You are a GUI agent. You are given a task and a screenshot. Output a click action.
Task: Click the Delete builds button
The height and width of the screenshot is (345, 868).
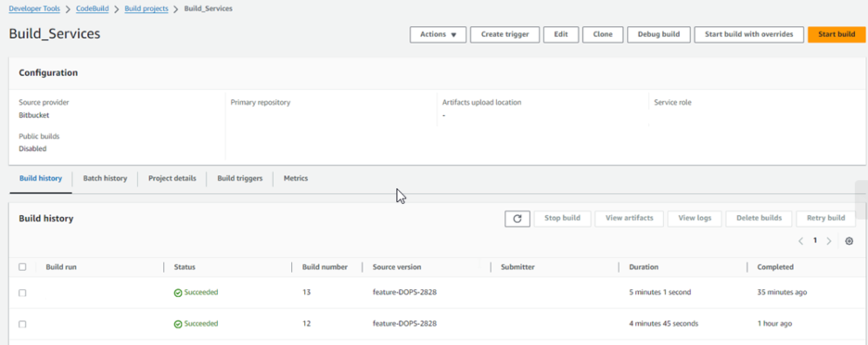[759, 218]
